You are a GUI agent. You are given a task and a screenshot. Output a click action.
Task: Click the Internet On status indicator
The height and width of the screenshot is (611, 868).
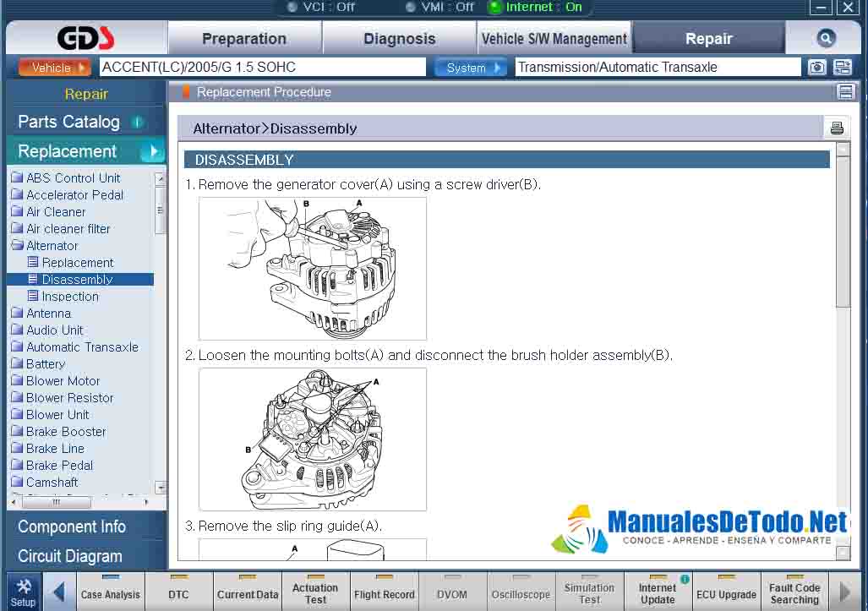(537, 8)
